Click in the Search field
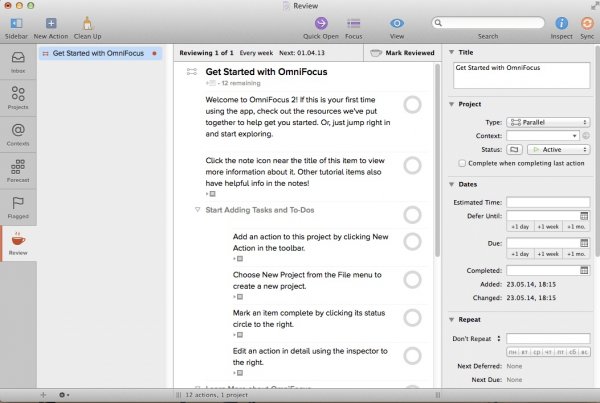The height and width of the screenshot is (403, 600). coord(488,23)
